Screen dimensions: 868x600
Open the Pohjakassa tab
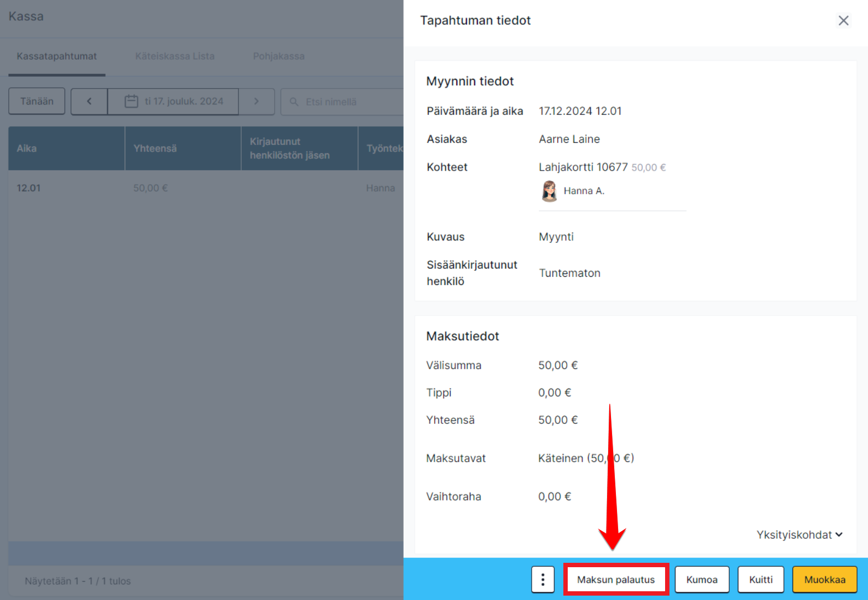(x=279, y=56)
